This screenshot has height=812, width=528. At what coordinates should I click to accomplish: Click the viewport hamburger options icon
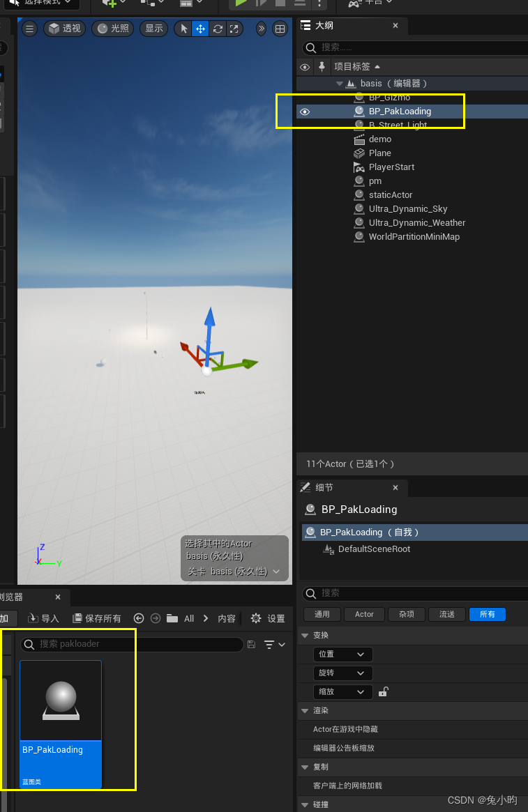29,29
